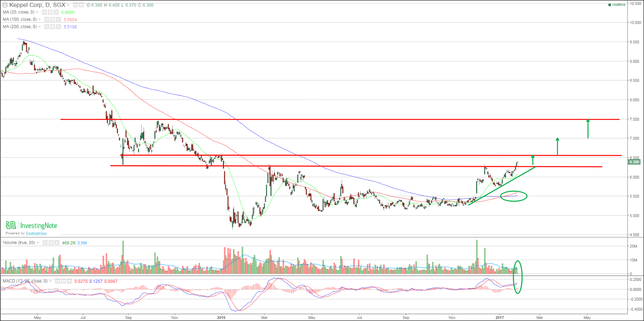
Task: Hide the MACD indicator with eye icon
Action: click(58, 281)
